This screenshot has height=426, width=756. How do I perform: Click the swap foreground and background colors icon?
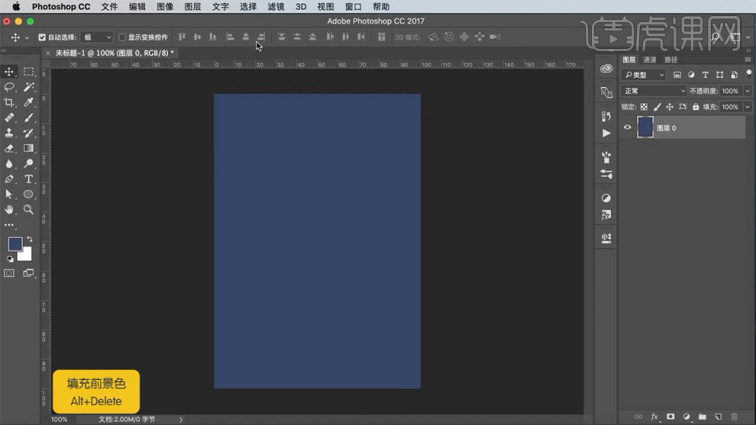[30, 239]
